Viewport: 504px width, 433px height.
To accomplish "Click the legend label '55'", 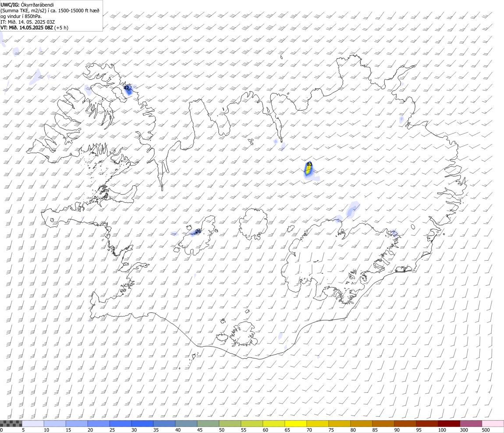I will tap(244, 430).
